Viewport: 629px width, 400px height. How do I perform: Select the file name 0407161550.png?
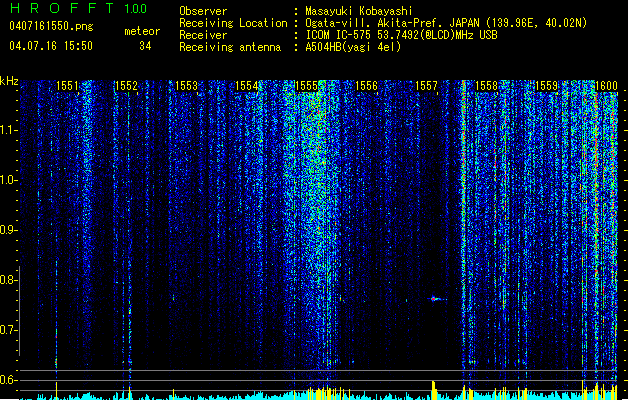click(x=51, y=26)
